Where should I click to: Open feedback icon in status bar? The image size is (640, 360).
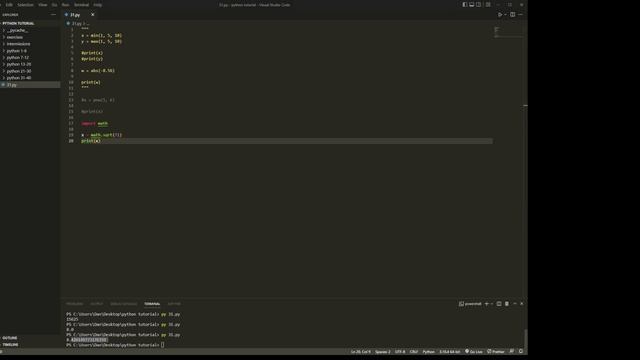pos(512,351)
